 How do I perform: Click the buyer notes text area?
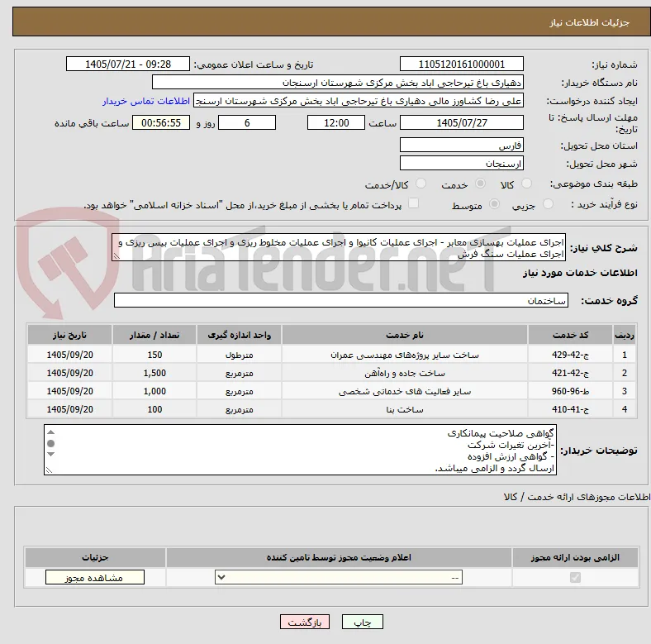pos(300,450)
